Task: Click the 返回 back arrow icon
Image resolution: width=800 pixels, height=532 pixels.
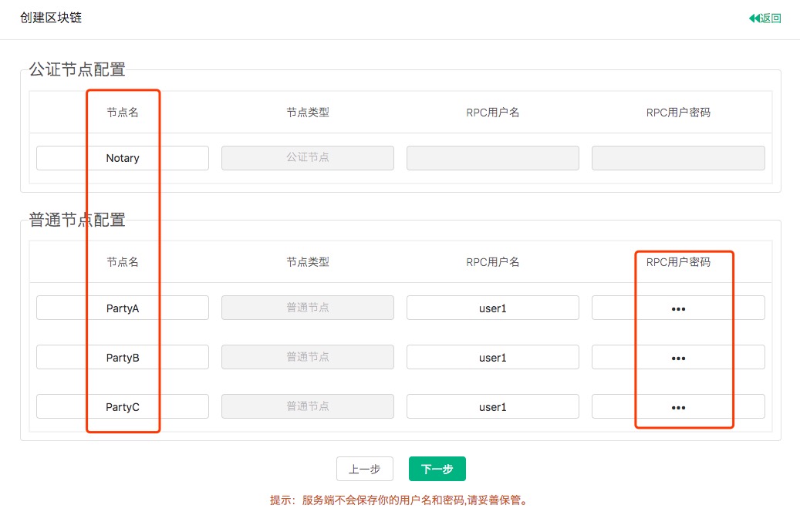Action: pyautogui.click(x=754, y=19)
